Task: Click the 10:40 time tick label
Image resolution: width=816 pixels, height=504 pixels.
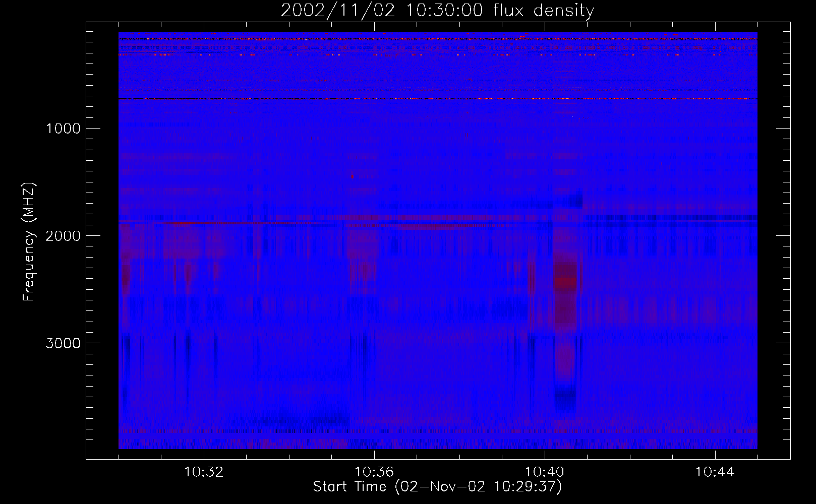Action: pyautogui.click(x=545, y=472)
